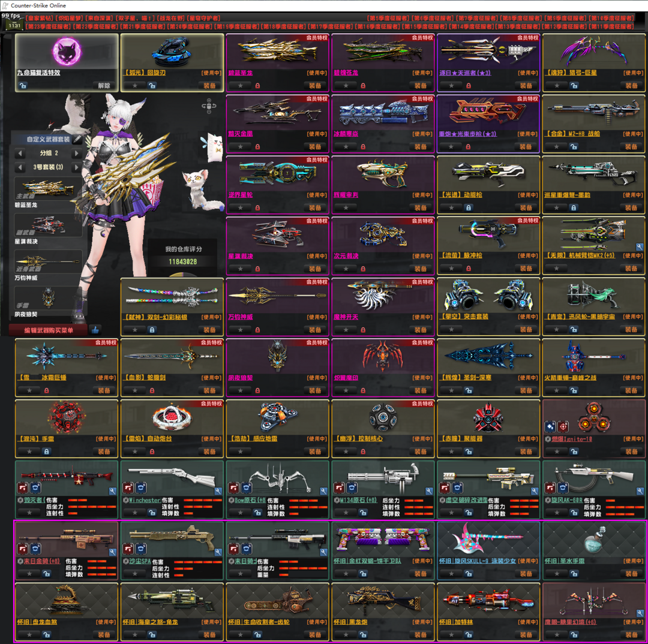This screenshot has height=644, width=648.
Task: Open the 逆界星轮 weapon name link
Action: (240, 194)
